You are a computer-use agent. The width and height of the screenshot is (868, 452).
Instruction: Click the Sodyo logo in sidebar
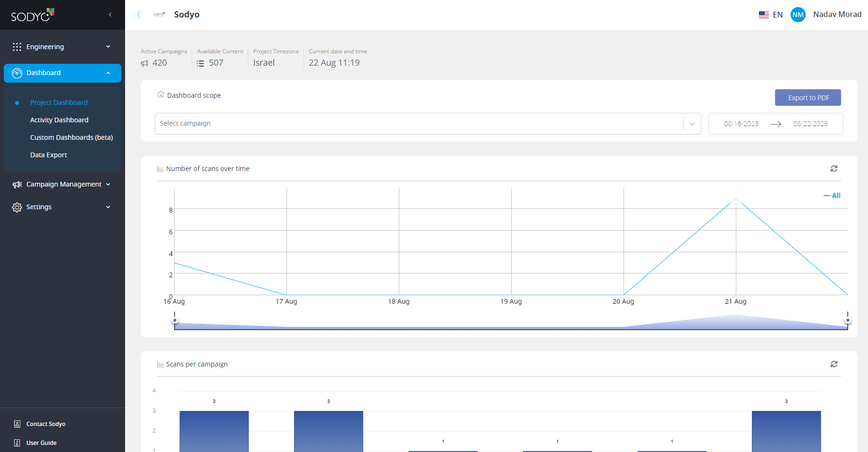[33, 15]
